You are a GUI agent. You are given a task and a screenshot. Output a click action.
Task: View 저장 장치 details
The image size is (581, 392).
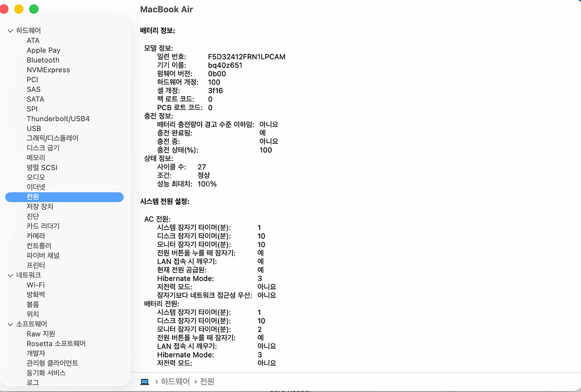[x=41, y=206]
